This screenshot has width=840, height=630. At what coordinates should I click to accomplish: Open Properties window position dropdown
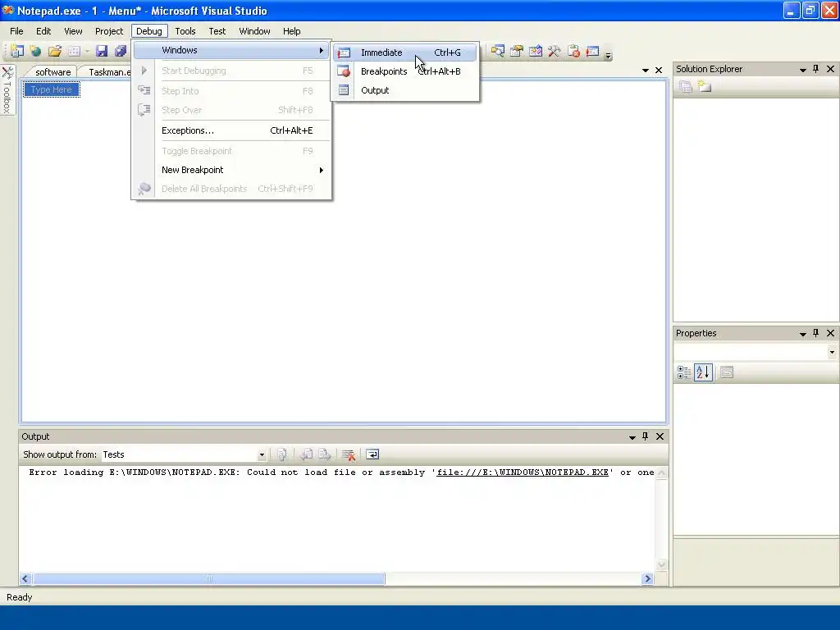click(x=802, y=334)
